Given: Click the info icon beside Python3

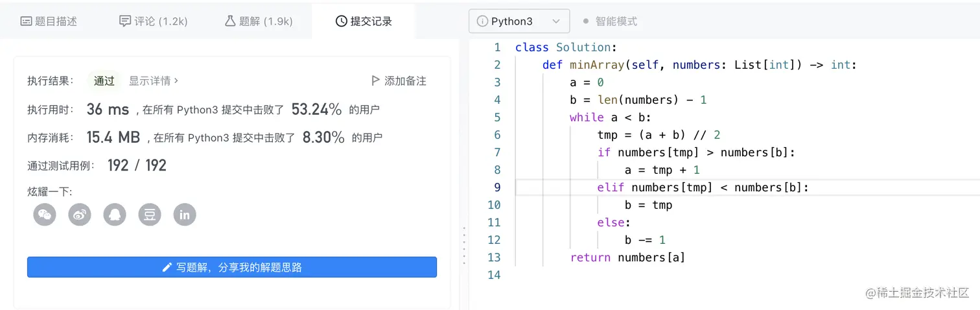Looking at the screenshot, I should (x=482, y=21).
